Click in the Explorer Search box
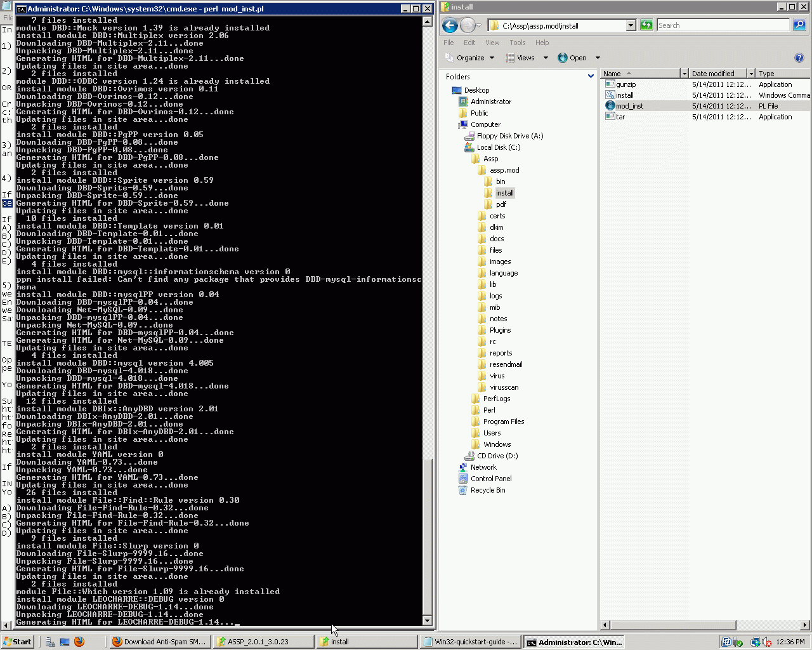This screenshot has height=650, width=812. pos(723,25)
